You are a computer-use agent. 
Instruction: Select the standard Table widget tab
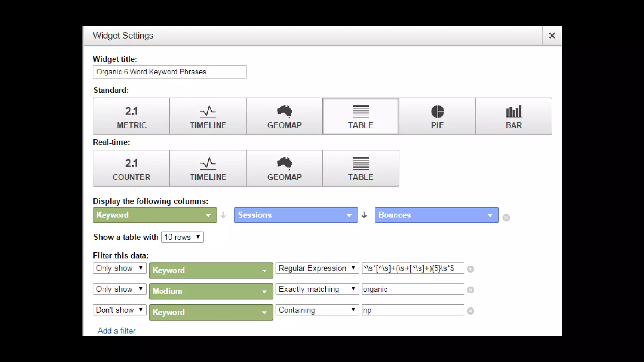[361, 116]
